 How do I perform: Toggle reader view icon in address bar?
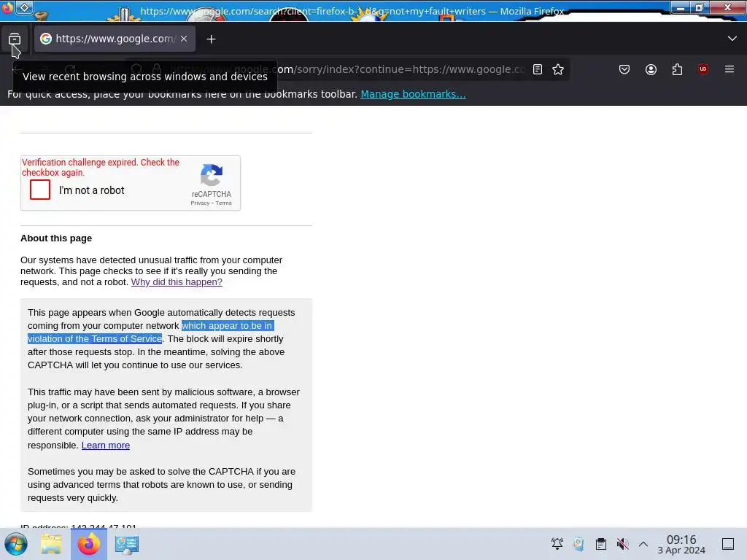538,69
